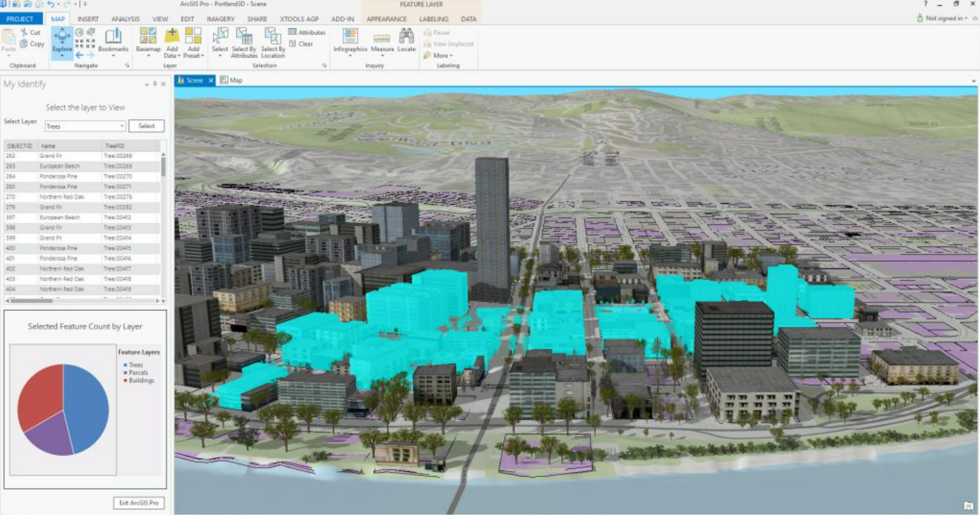Click the table vertical scrollbar thumb
This screenshot has width=980, height=515.
coord(163,166)
